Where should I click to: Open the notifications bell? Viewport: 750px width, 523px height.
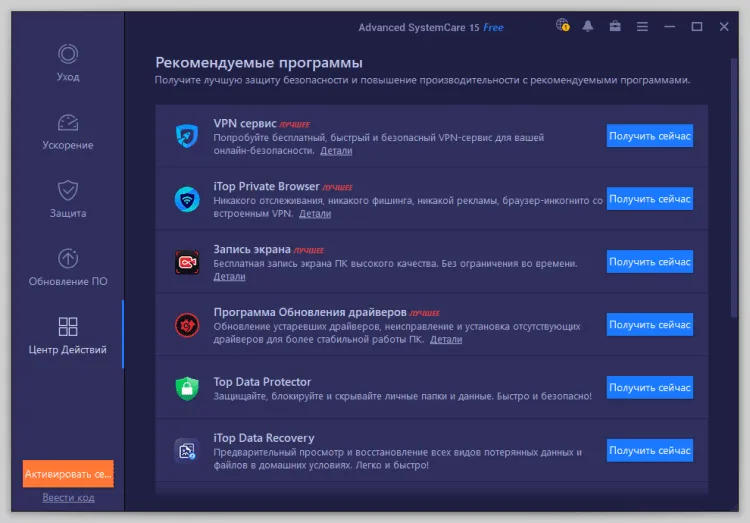point(588,26)
